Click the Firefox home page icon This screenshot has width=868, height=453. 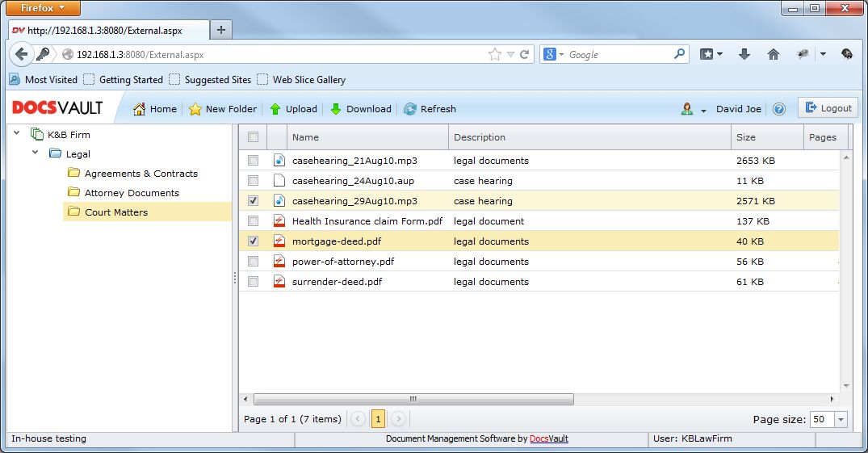point(773,54)
